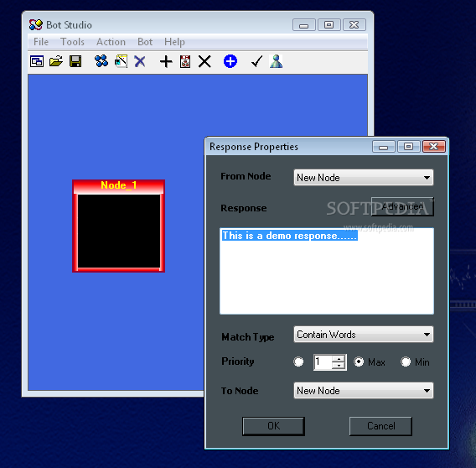Image resolution: width=476 pixels, height=468 pixels.
Task: Increase priority value with up arrow
Action: pyautogui.click(x=339, y=359)
